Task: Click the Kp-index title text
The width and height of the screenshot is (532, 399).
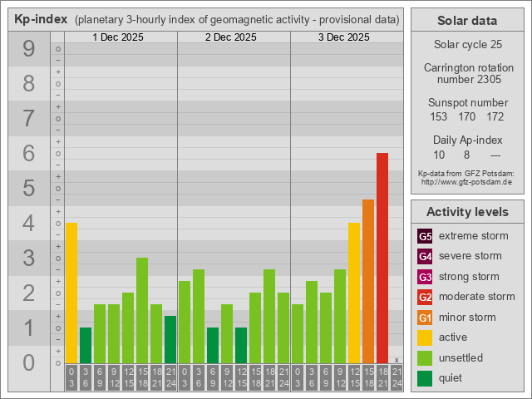Action: click(x=41, y=19)
